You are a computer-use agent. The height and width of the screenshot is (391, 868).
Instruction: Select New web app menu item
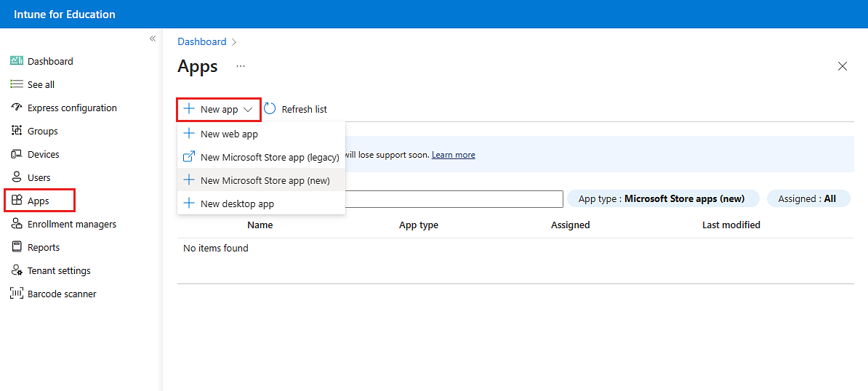261,134
